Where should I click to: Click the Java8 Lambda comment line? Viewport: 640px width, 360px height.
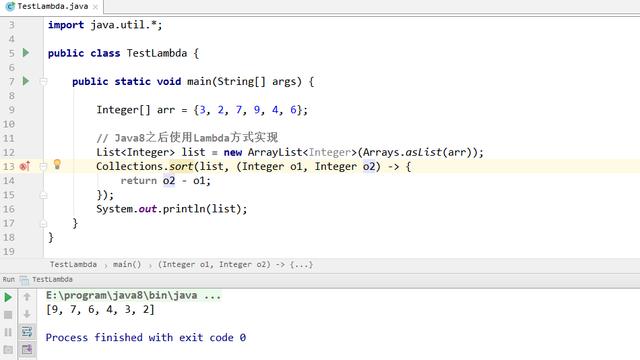coord(187,138)
